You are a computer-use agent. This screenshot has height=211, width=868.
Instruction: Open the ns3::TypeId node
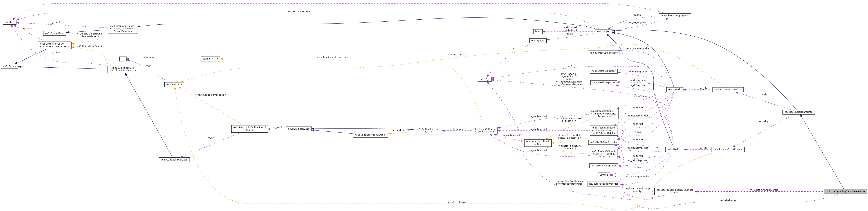tap(537, 41)
